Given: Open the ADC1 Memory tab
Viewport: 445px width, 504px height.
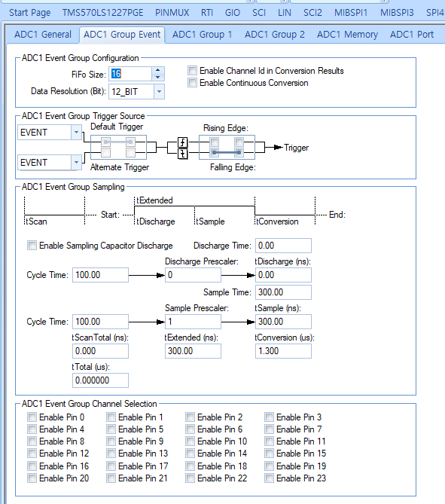Looking at the screenshot, I should click(x=347, y=35).
